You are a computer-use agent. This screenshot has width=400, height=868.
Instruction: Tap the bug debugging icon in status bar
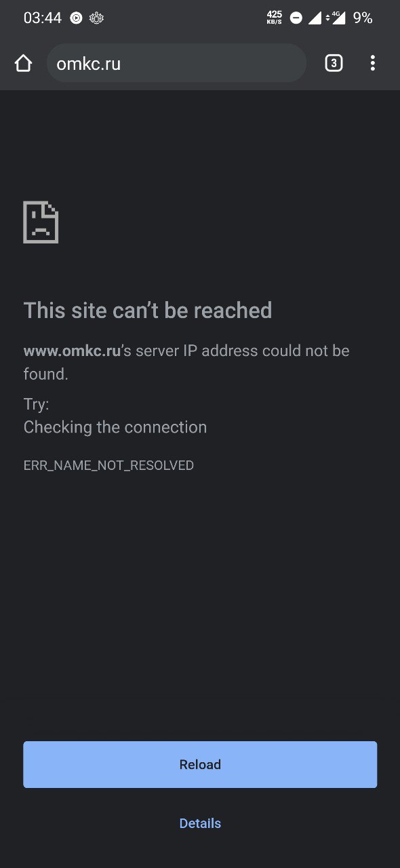pos(97,18)
